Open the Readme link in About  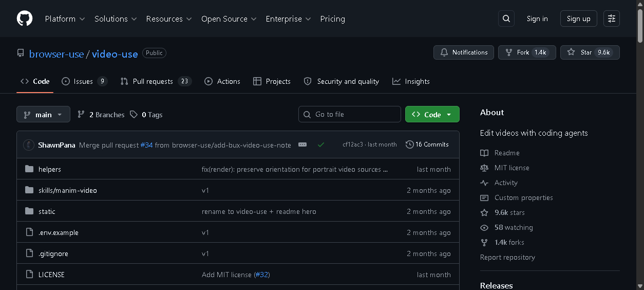point(500,153)
